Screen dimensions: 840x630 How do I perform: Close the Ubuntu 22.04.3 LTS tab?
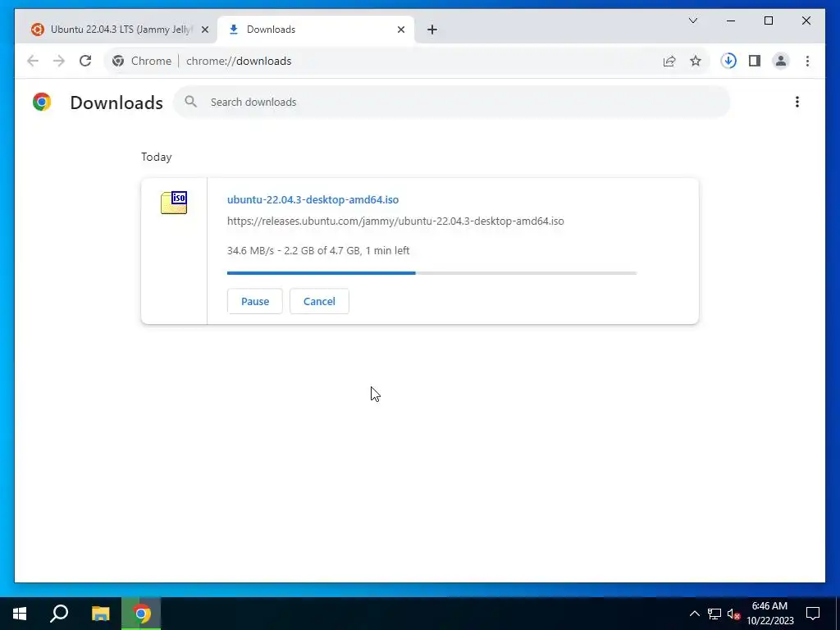204,30
